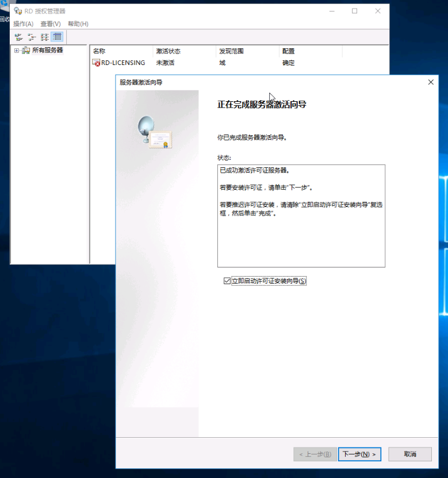Viewport: 448px width, 478px height.
Task: Open the 操作(A) menu
Action: tap(23, 24)
